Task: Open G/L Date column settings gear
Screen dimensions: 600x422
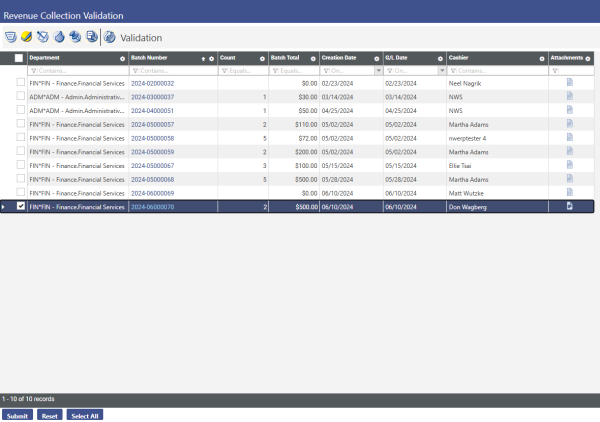Action: point(440,59)
